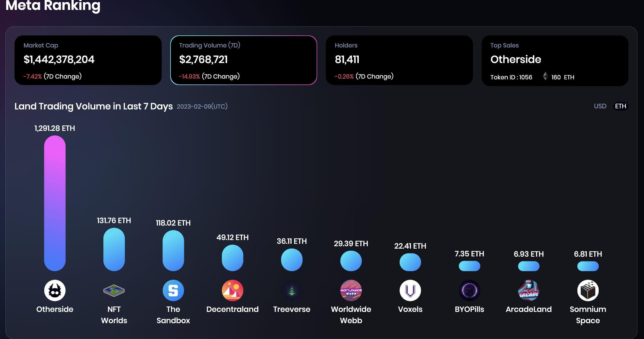Open the Otherside project name under the chart
Image resolution: width=644 pixels, height=339 pixels.
pyautogui.click(x=55, y=309)
